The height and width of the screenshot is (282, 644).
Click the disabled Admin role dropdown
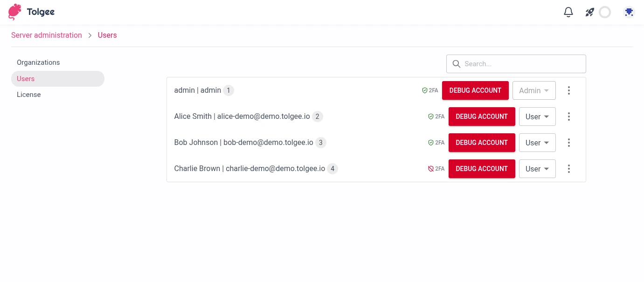534,90
